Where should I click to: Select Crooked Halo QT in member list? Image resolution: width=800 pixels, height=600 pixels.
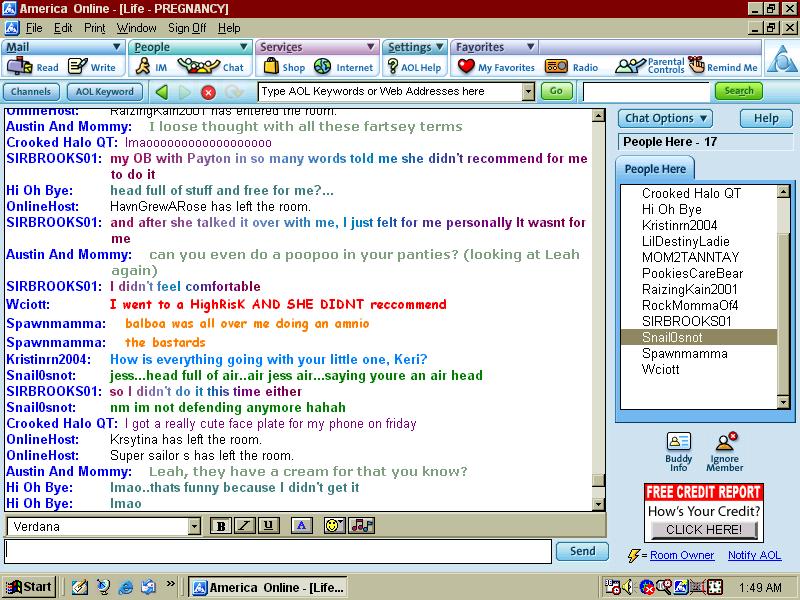[x=699, y=193]
